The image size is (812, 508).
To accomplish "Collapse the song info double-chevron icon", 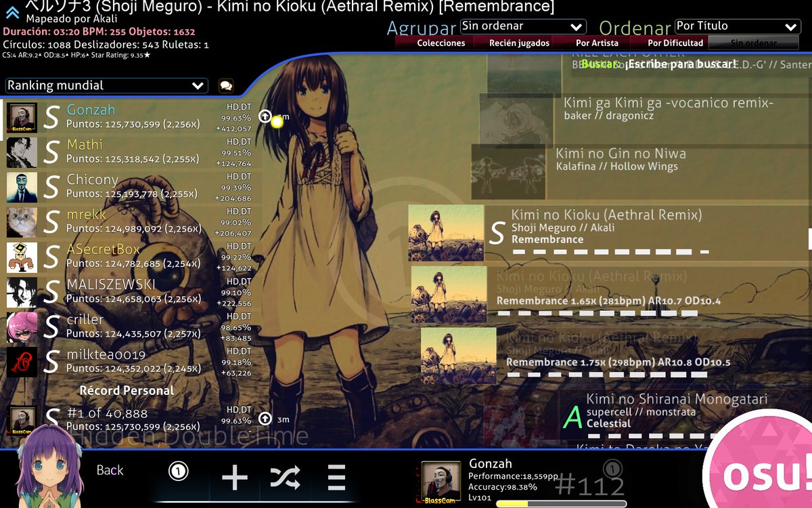I will click(x=12, y=12).
